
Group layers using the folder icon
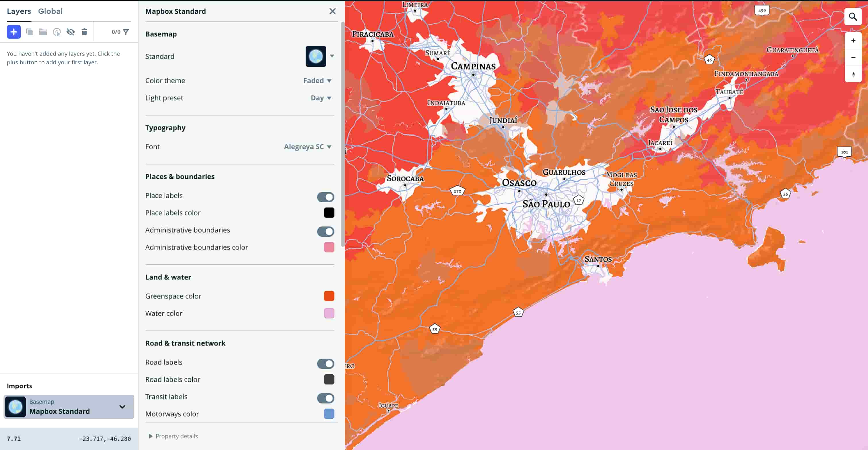point(43,32)
